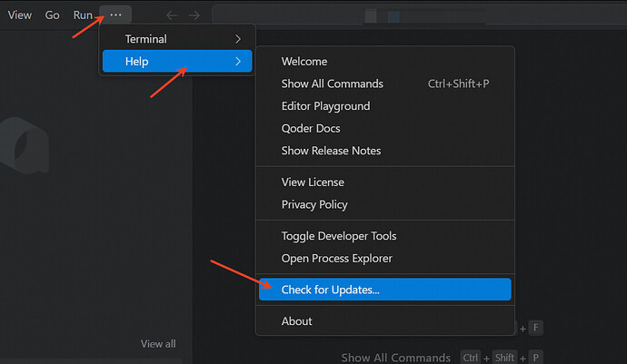
Task: Click the View all link
Action: pos(158,344)
